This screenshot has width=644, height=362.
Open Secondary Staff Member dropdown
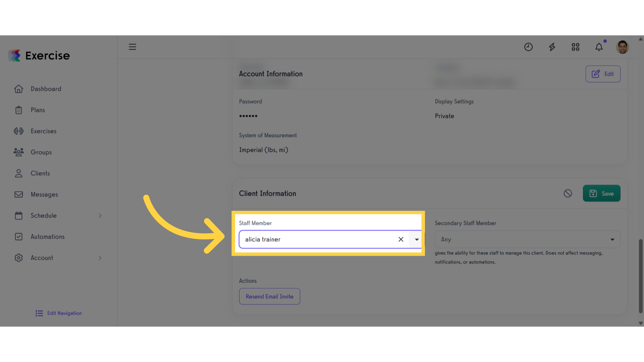(527, 239)
